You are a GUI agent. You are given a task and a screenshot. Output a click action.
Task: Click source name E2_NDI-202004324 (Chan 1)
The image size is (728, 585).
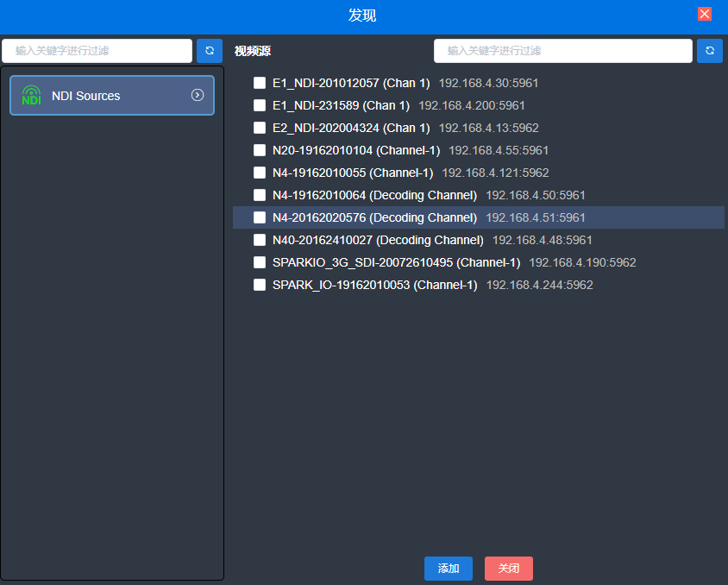click(351, 129)
